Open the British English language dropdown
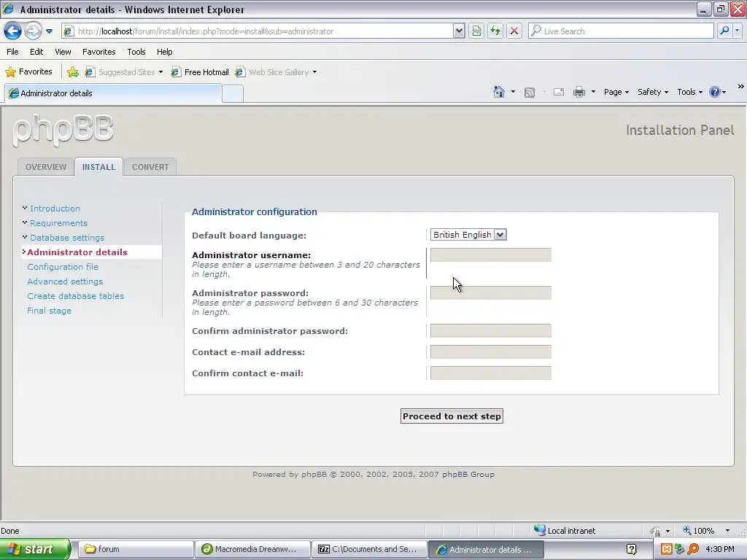This screenshot has width=747, height=560. click(468, 235)
